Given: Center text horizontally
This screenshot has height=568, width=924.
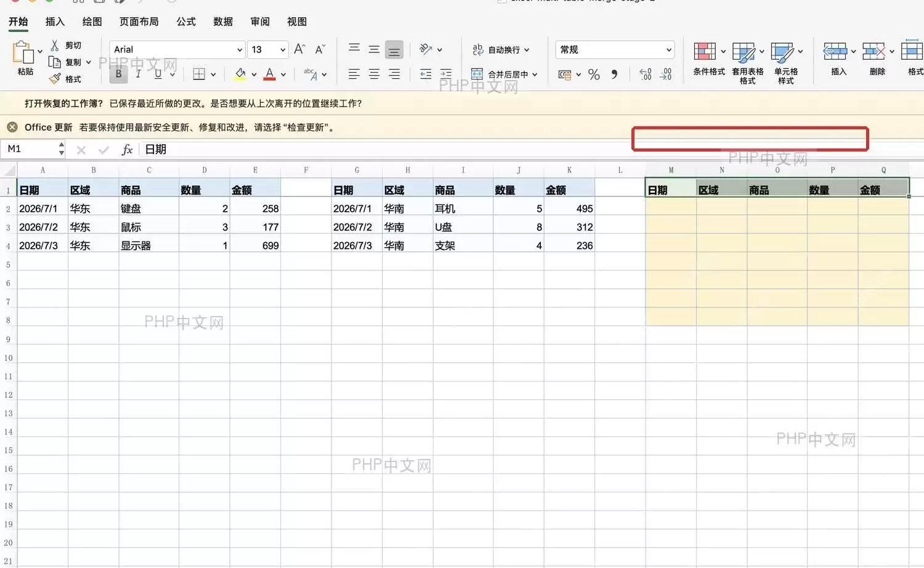Looking at the screenshot, I should pyautogui.click(x=374, y=74).
